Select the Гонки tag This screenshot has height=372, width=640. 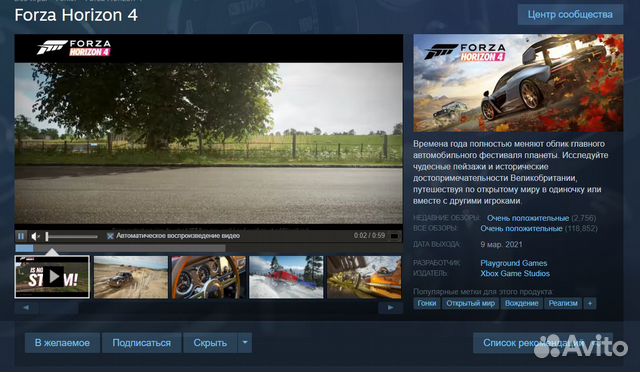[427, 303]
